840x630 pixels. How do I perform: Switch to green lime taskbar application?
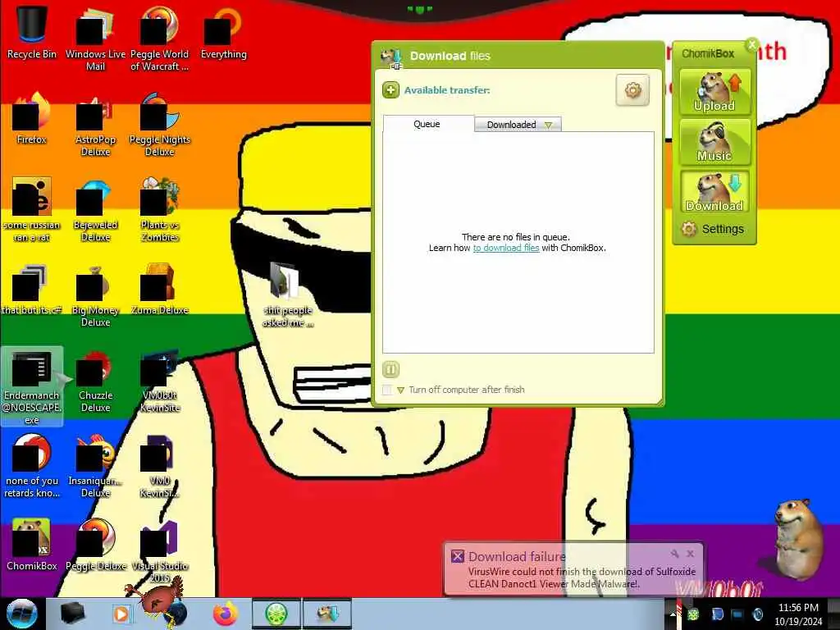pos(276,614)
